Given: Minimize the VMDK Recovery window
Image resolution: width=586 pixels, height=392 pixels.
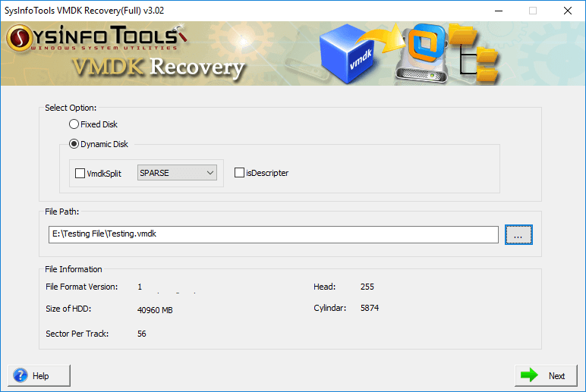Looking at the screenshot, I should [498, 11].
